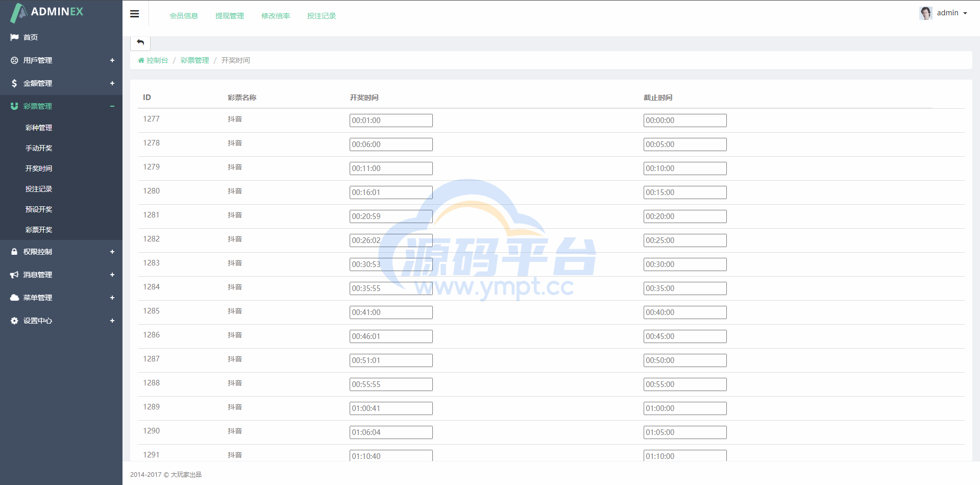Screen dimensions: 980x485
Task: Edit the 开奖时间 field for ID 1277
Action: (x=391, y=120)
